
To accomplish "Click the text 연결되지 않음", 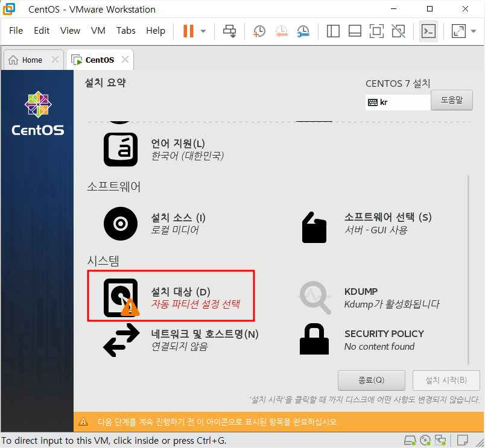I will tap(179, 346).
